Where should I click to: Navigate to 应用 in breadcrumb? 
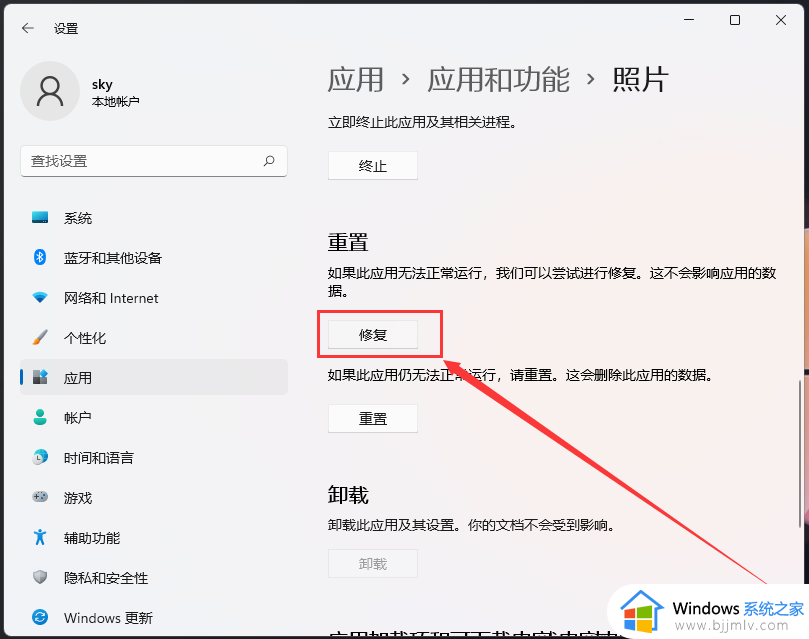point(356,80)
